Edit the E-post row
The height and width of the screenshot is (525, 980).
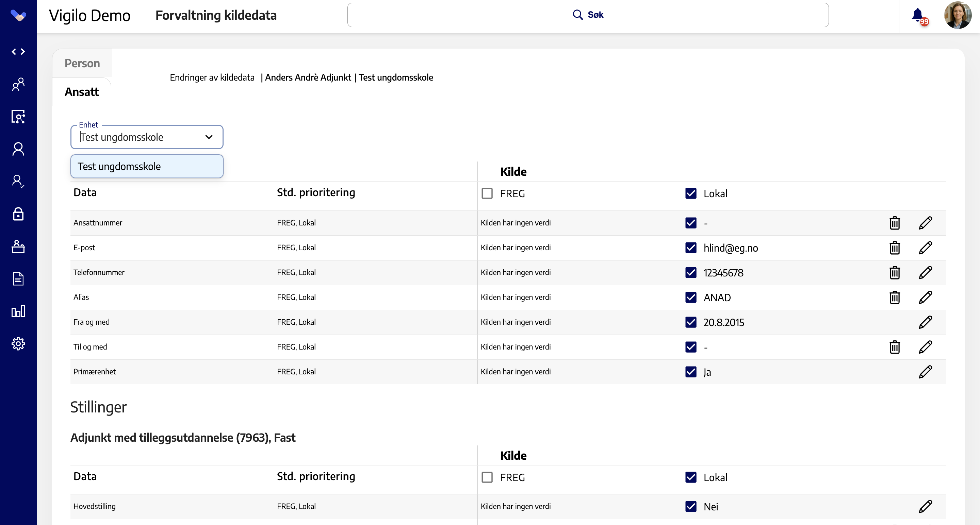[x=925, y=248]
